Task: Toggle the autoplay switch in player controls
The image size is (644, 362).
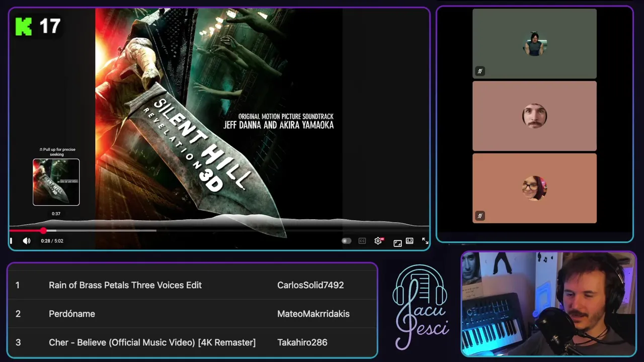Action: click(346, 241)
